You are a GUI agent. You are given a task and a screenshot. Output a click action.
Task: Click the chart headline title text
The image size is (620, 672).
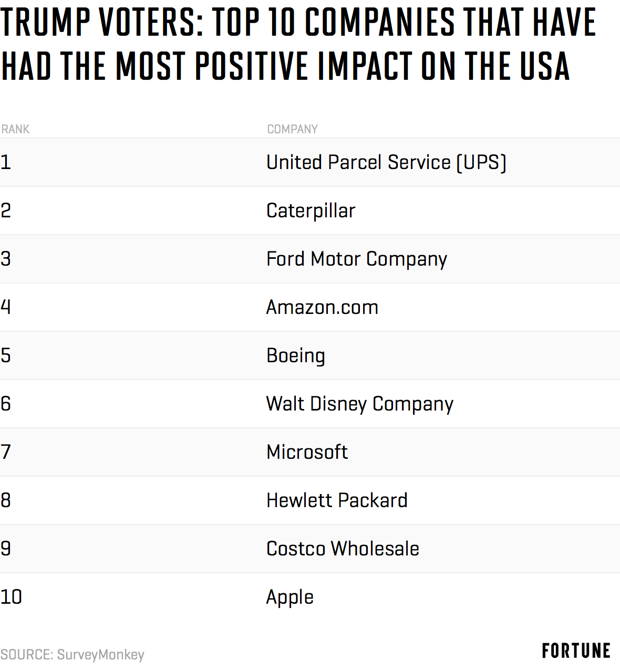point(298,44)
